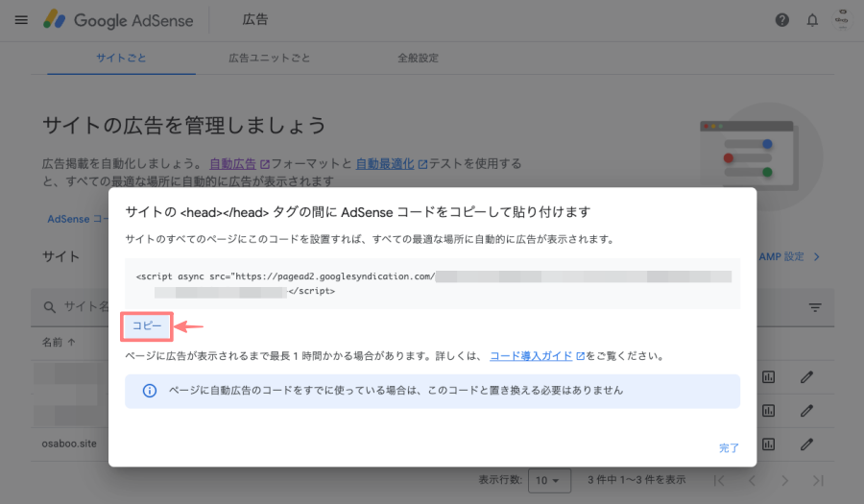Open the account avatar menu
This screenshot has width=864, height=504.
841,20
